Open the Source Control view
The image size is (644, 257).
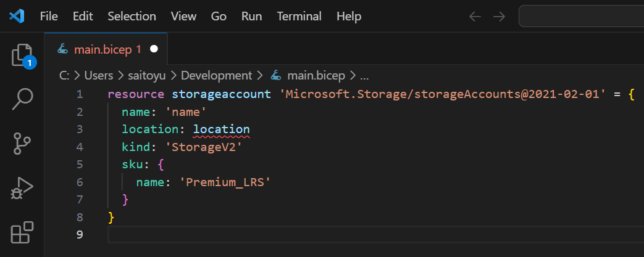pos(22,144)
